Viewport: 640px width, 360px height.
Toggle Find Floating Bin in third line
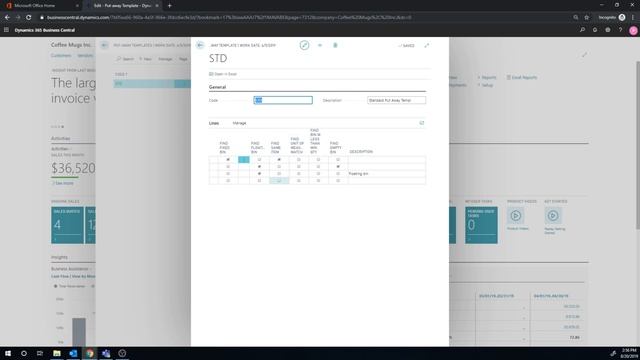[x=259, y=173]
